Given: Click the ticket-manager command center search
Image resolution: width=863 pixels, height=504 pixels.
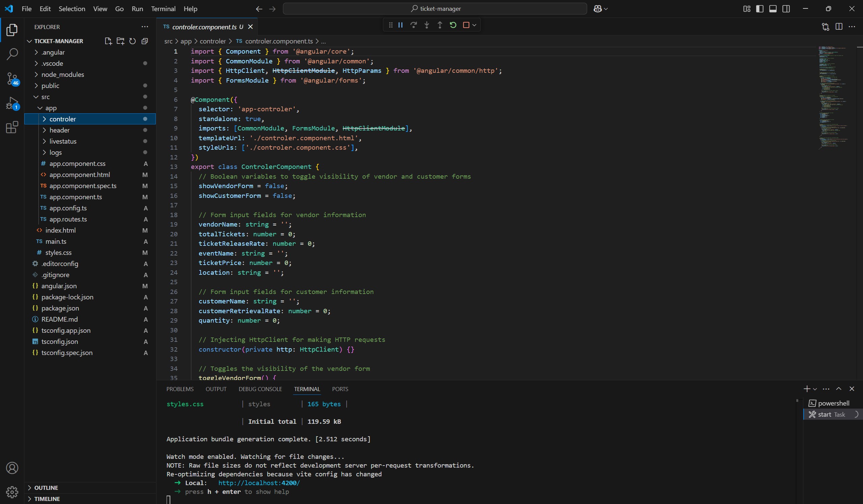Looking at the screenshot, I should pyautogui.click(x=435, y=9).
